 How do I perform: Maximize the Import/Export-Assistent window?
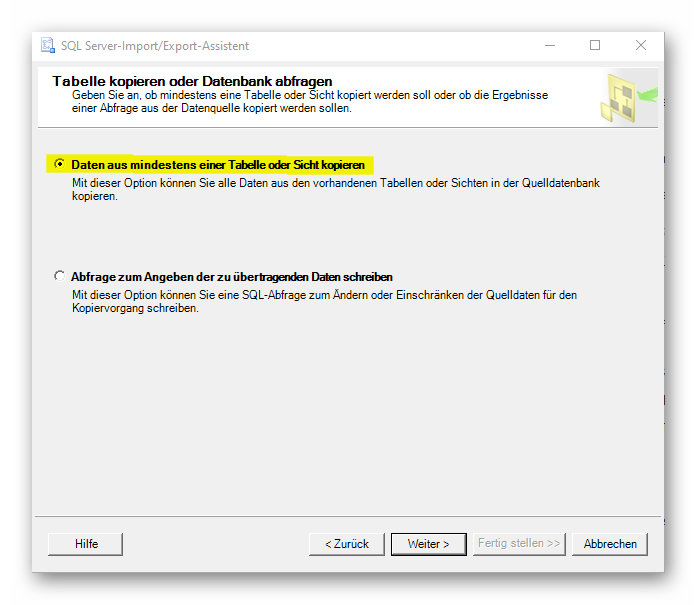point(595,46)
